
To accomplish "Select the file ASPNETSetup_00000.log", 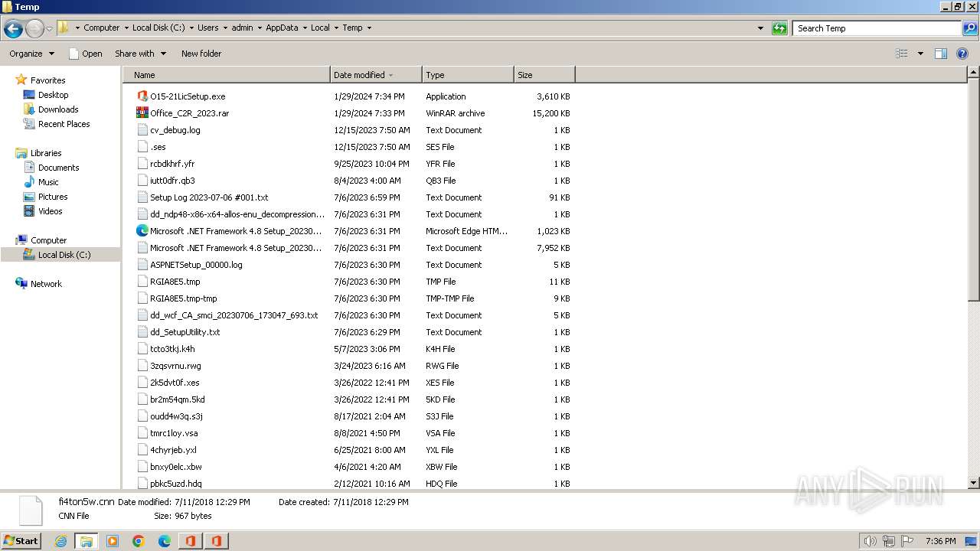I will (x=196, y=265).
